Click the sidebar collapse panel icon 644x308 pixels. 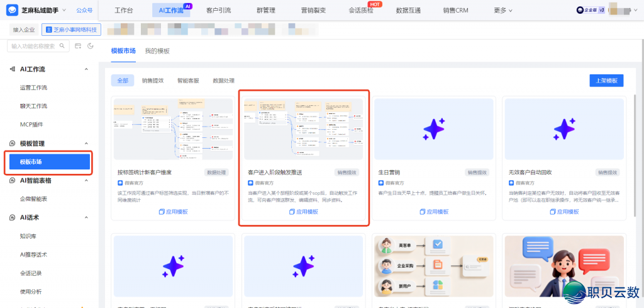[x=78, y=46]
